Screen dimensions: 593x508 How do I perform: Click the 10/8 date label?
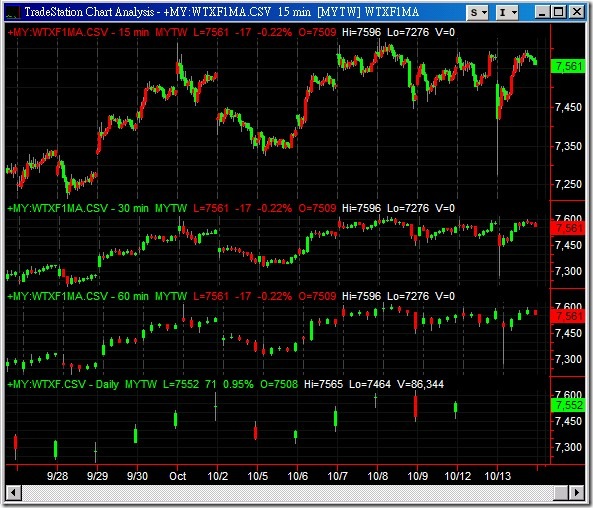(x=377, y=476)
